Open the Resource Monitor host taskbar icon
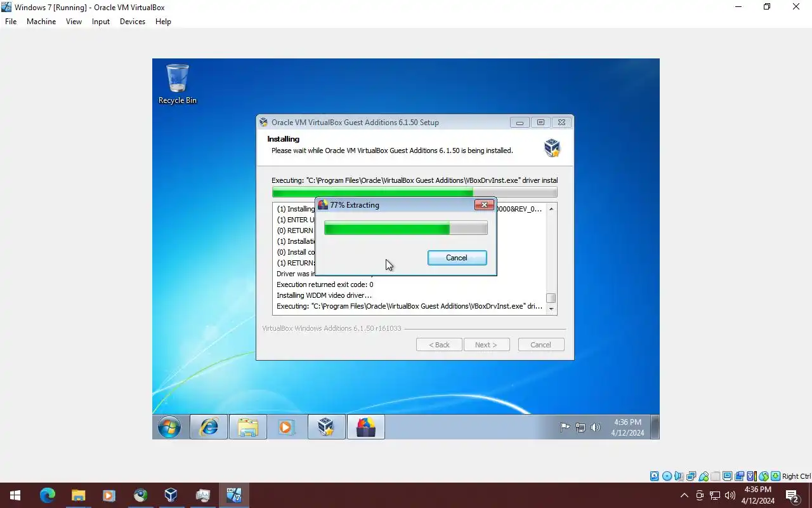Screen dimensions: 812x508 203,495
